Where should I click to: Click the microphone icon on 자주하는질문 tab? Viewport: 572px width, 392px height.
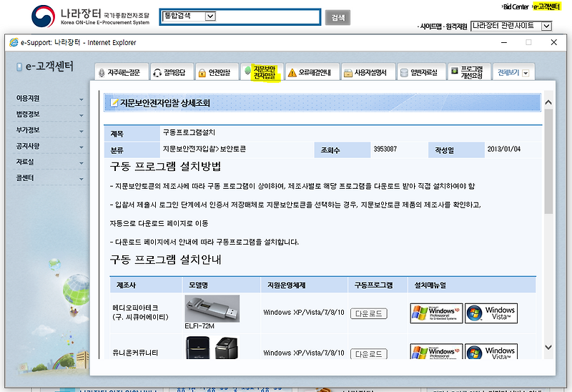pyautogui.click(x=102, y=73)
